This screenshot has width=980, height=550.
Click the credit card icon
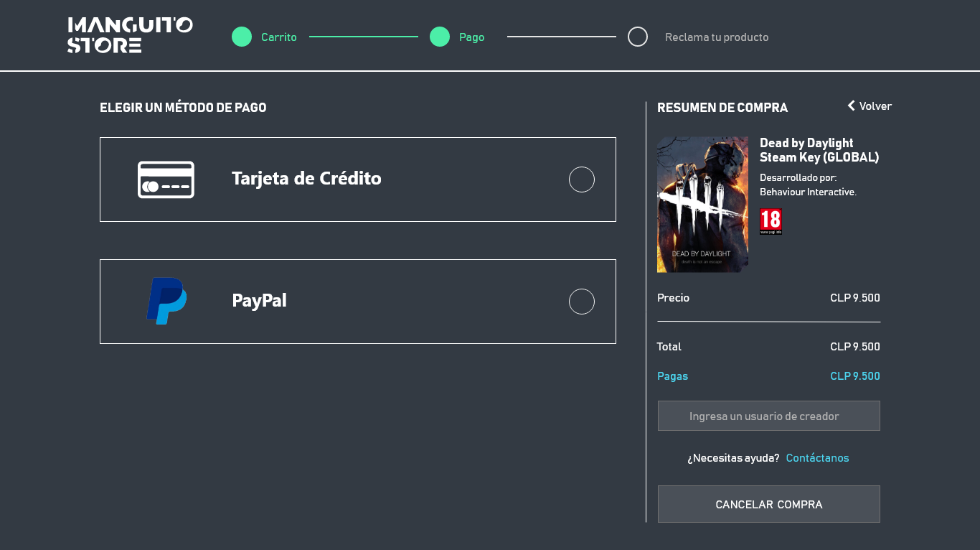pyautogui.click(x=166, y=180)
